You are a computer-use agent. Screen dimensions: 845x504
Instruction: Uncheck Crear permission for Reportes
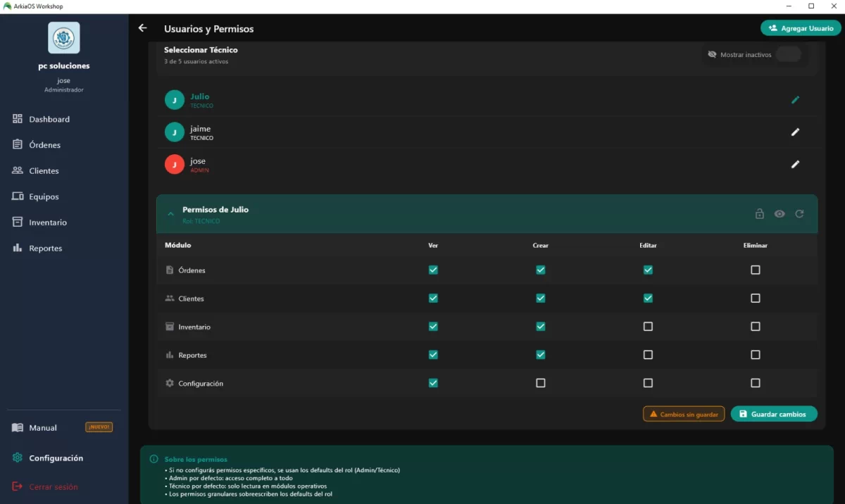[541, 355]
